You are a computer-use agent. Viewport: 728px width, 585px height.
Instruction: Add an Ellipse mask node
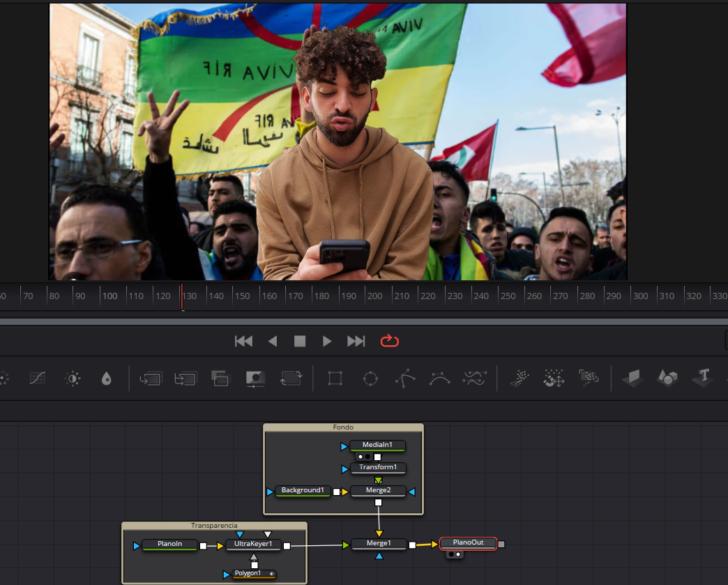coord(370,378)
